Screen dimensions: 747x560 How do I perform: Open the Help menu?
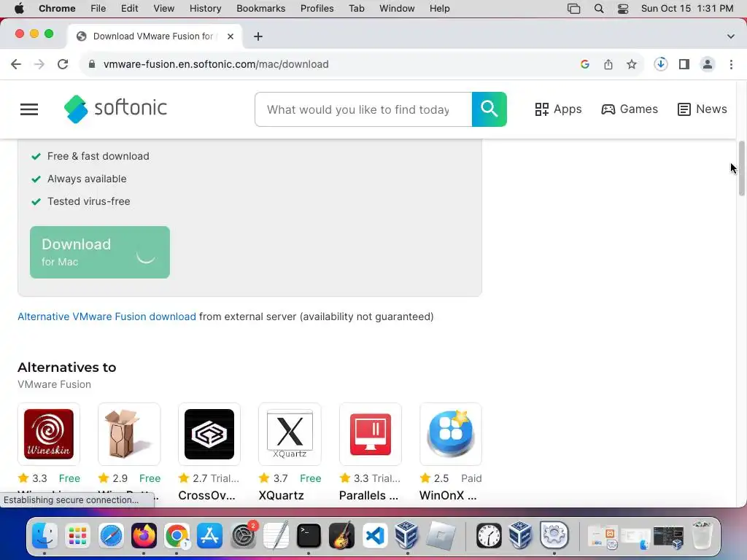tap(439, 9)
